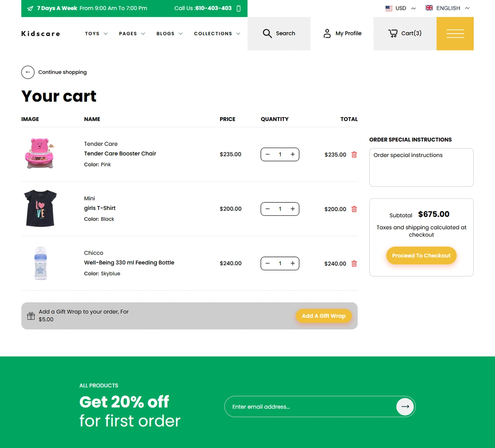The height and width of the screenshot is (448, 495).
Task: Expand the ENGLISH language selector
Action: (448, 8)
